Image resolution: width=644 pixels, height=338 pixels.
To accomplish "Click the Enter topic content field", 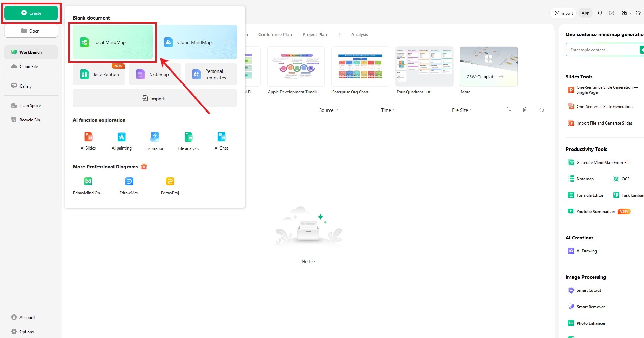I will pos(603,50).
